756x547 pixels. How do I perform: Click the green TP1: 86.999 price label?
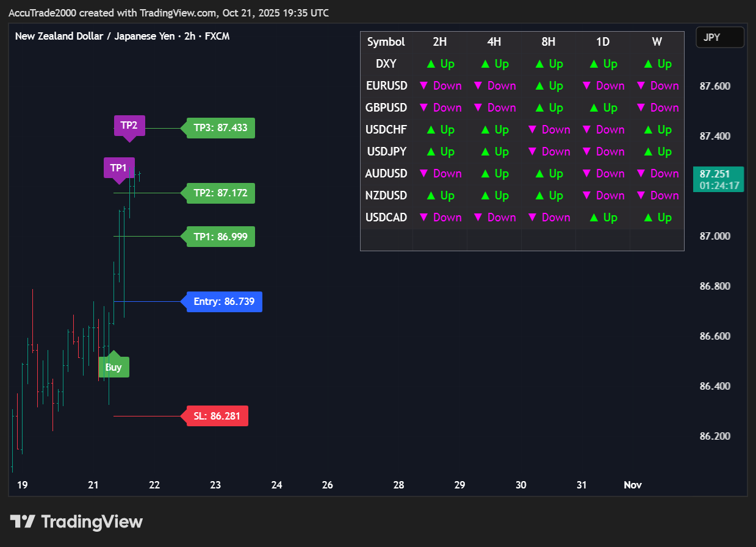(x=220, y=237)
